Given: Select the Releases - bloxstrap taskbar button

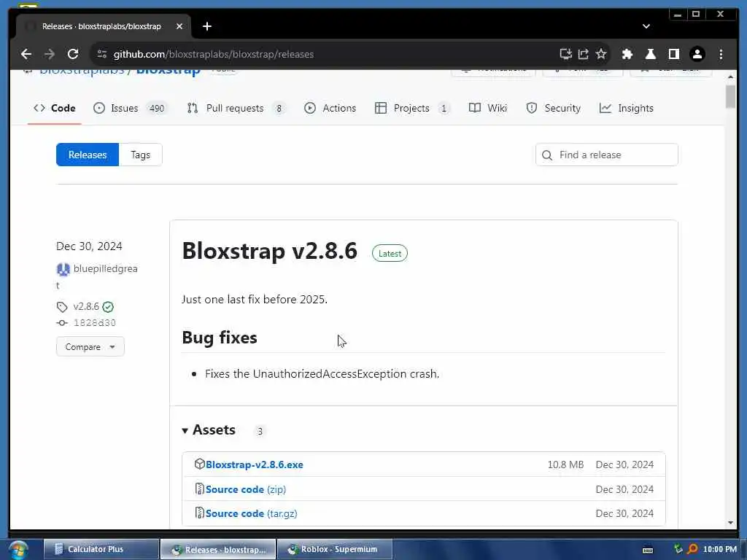Looking at the screenshot, I should pos(218,549).
